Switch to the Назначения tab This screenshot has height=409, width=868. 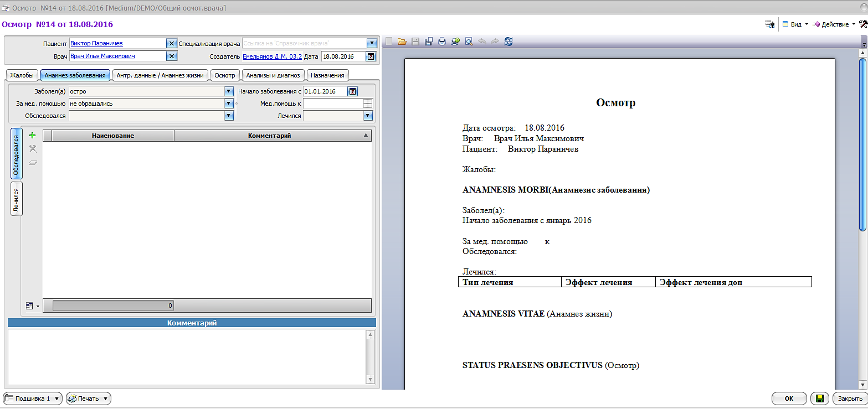coord(327,75)
